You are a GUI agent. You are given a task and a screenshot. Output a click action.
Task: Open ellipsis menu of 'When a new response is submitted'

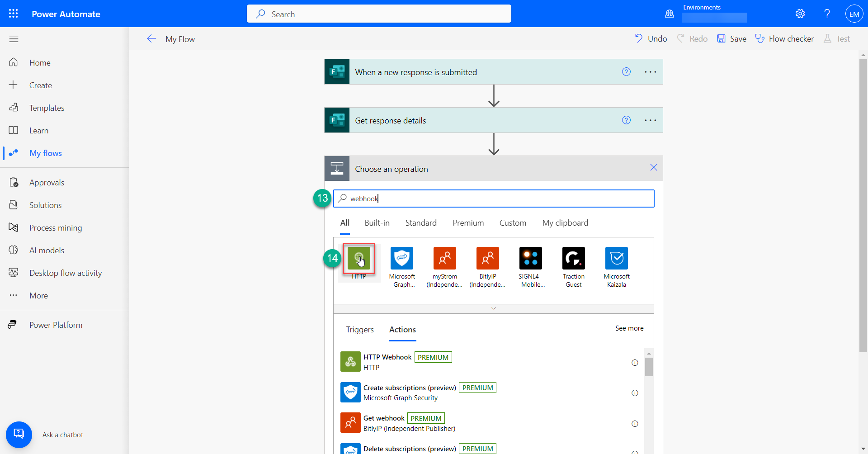650,72
